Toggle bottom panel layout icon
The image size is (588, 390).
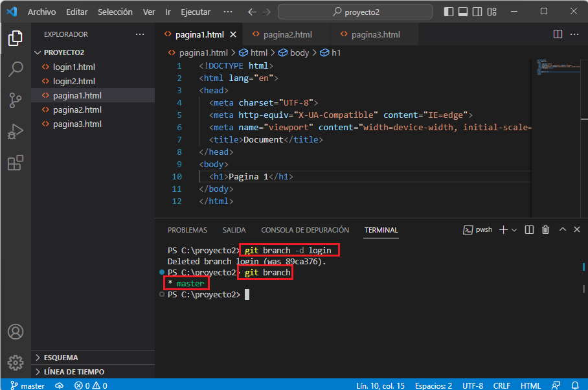point(463,12)
